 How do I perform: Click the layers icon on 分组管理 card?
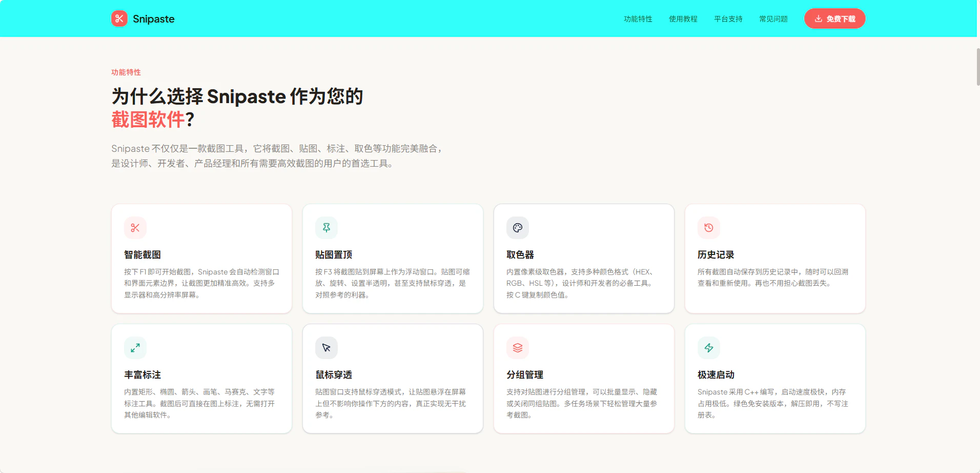[518, 348]
